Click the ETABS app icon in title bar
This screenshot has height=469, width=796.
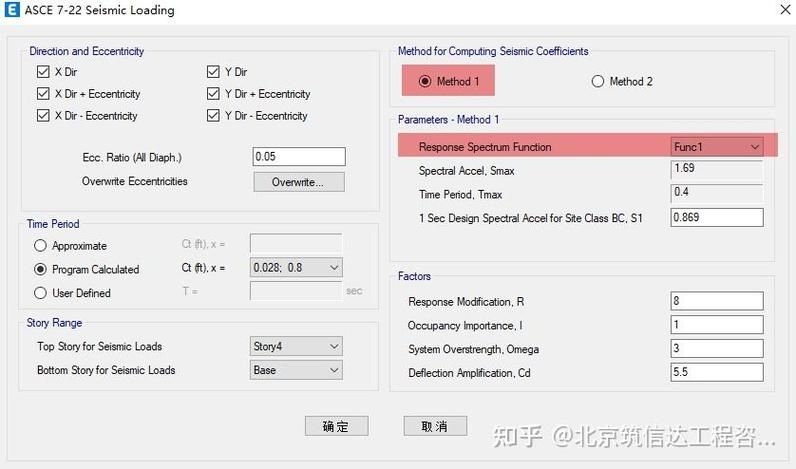click(x=12, y=10)
